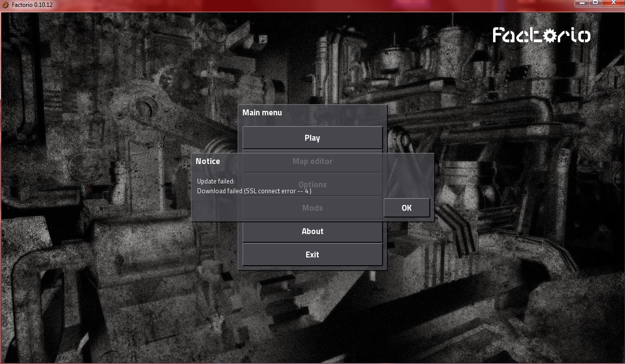Click the Map editor button behind notice
625x364 pixels.
(x=312, y=161)
